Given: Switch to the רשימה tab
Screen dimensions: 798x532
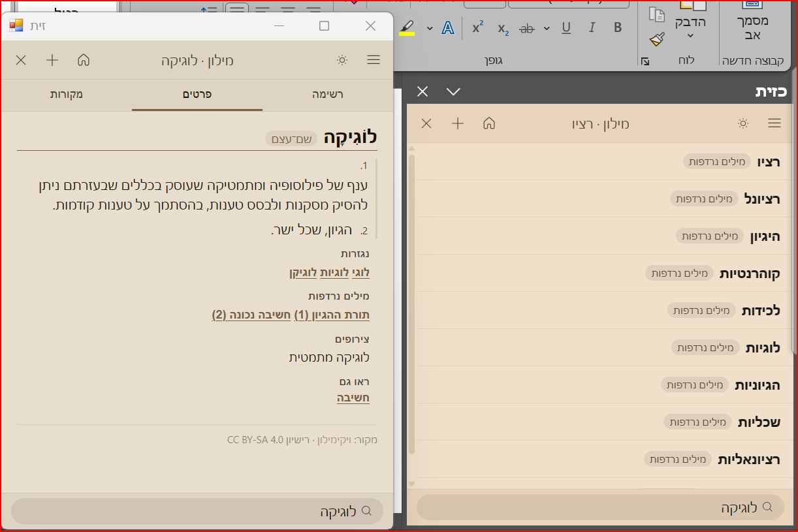Looking at the screenshot, I should 328,95.
